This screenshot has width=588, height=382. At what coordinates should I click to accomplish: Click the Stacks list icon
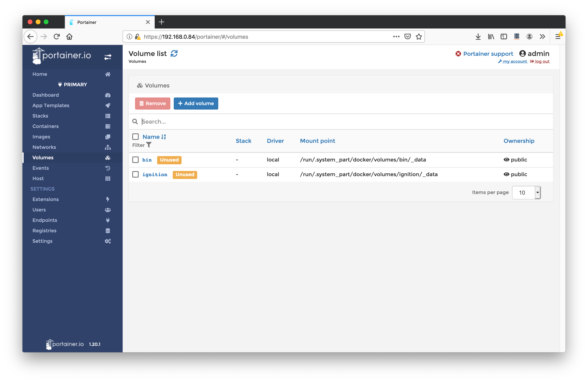click(x=108, y=116)
